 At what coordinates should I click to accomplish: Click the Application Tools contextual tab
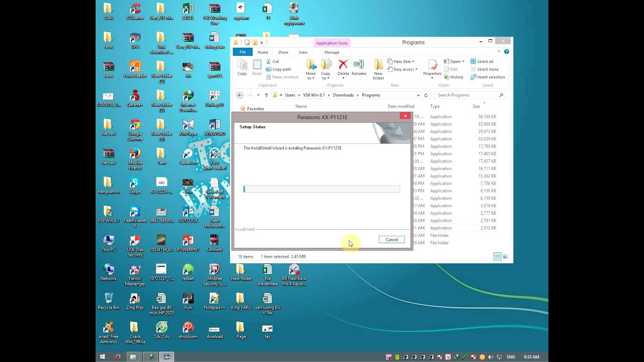click(332, 43)
